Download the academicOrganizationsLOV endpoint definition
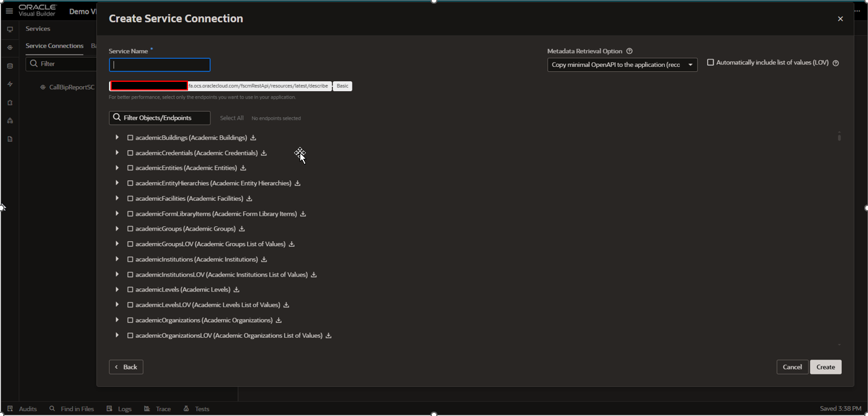The height and width of the screenshot is (416, 868). tap(328, 336)
